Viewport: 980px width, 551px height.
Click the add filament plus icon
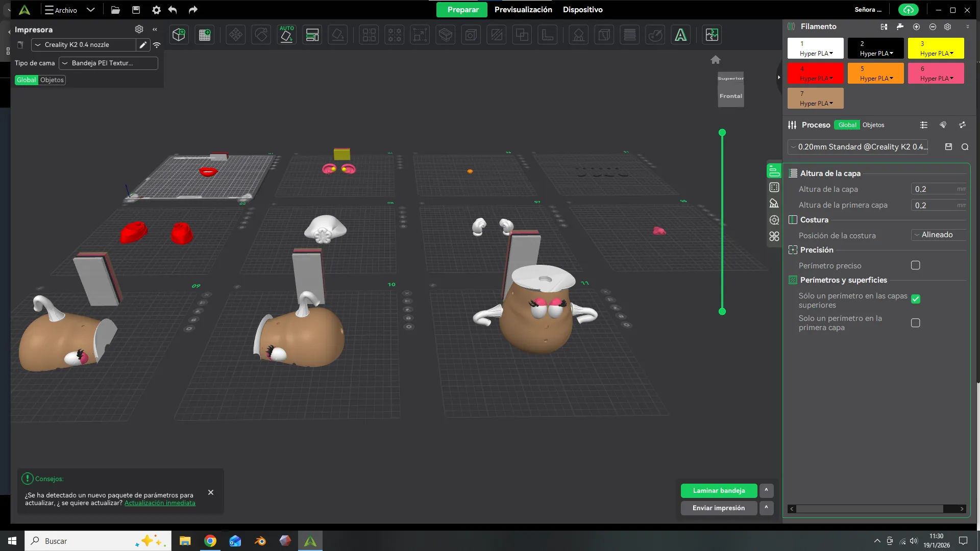coord(916,27)
